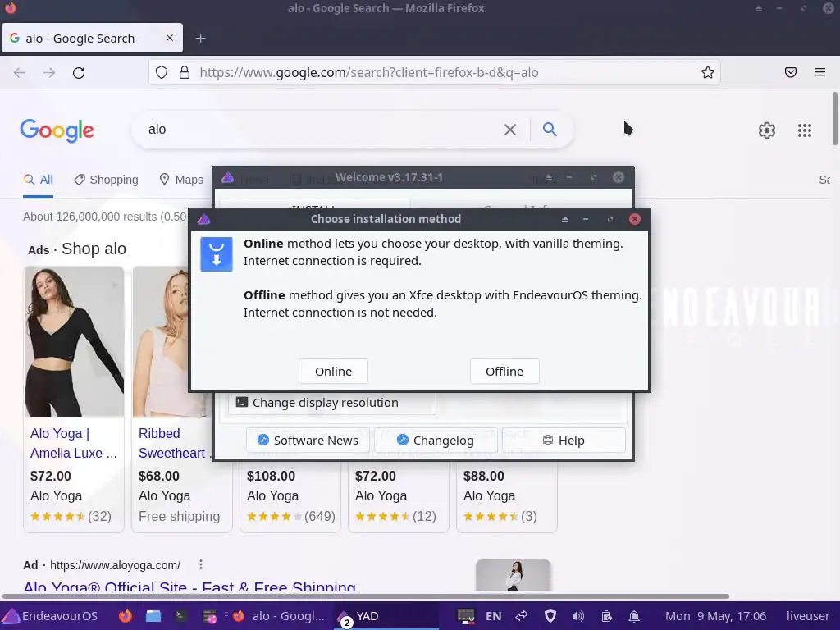Image resolution: width=840 pixels, height=630 pixels.
Task: Click the panel clock Mon 9 May
Action: tap(715, 616)
